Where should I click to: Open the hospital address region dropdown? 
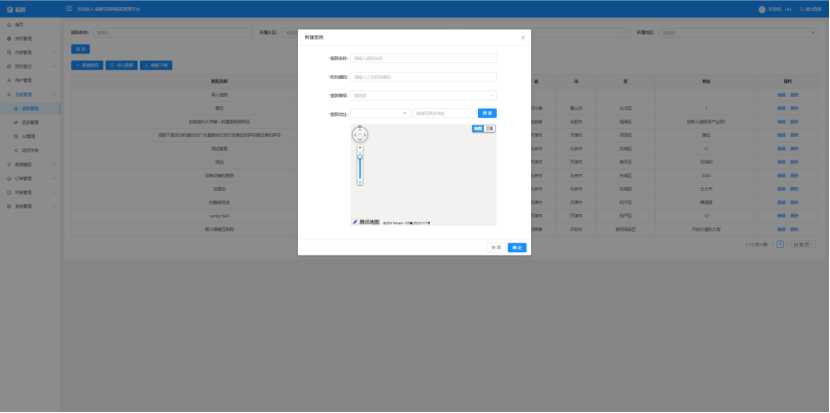[379, 113]
